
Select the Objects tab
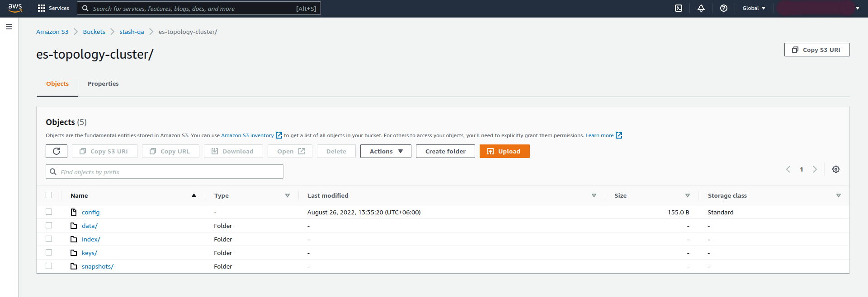pyautogui.click(x=57, y=84)
